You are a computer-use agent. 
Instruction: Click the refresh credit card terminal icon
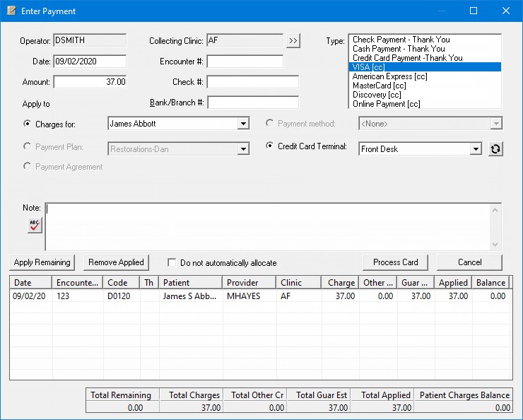tap(495, 149)
